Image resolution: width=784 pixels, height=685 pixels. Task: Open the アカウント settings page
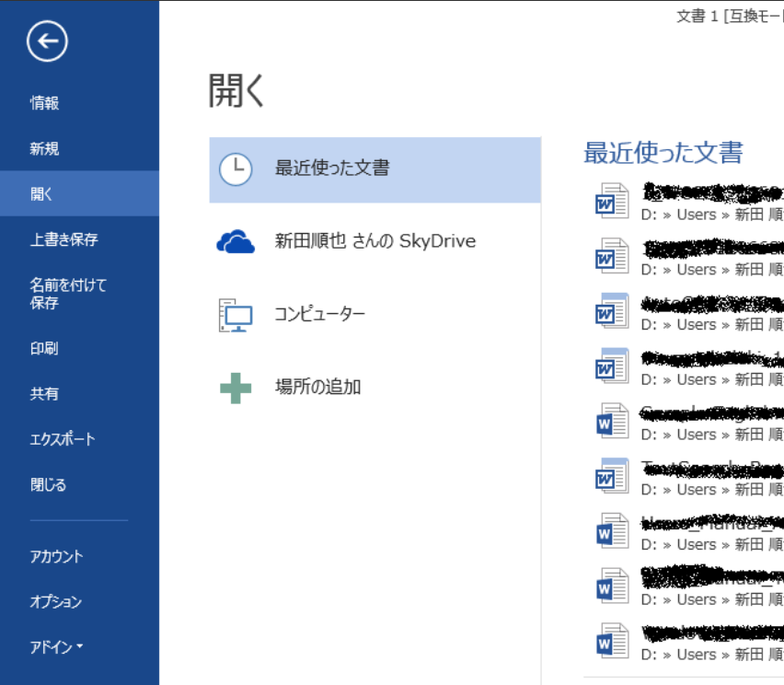(56, 556)
